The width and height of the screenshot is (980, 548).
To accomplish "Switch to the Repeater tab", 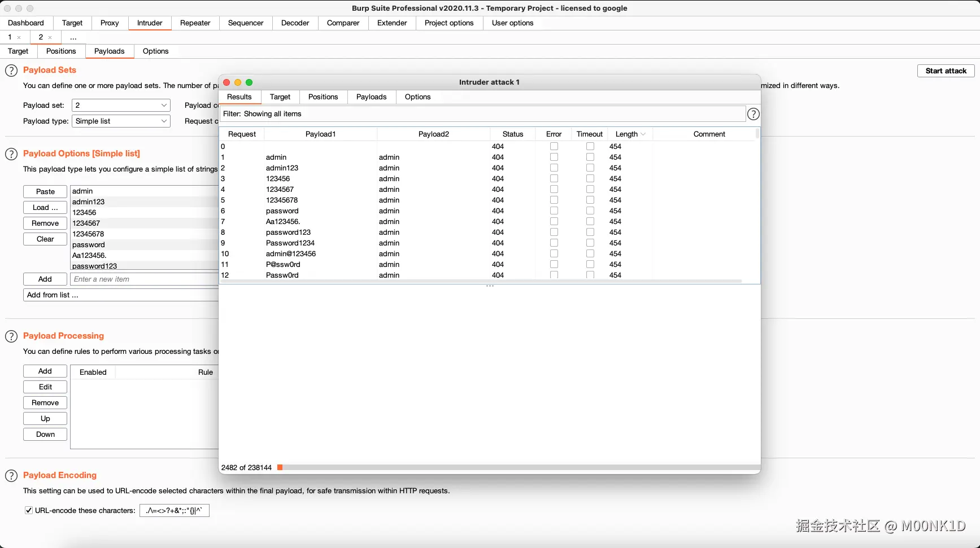I will coord(195,23).
